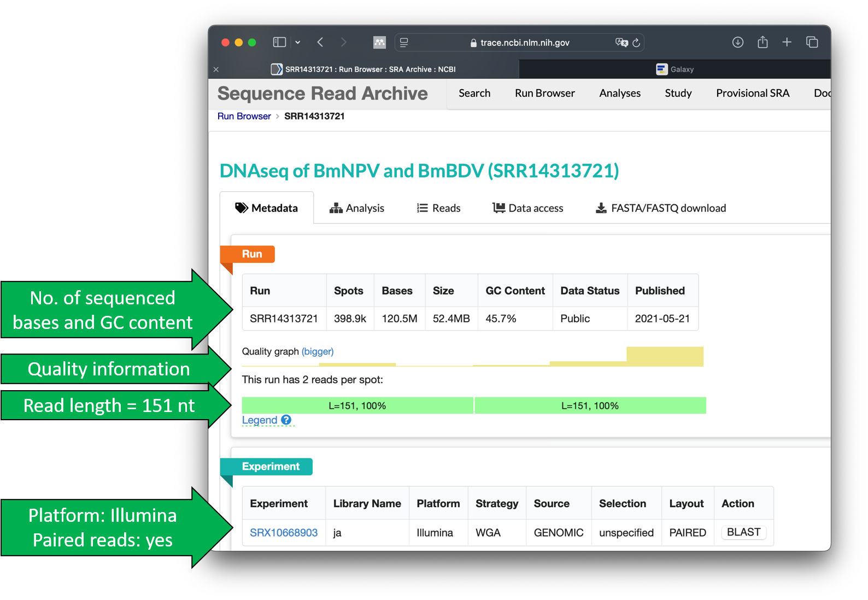Click the translate icon in address bar

621,43
